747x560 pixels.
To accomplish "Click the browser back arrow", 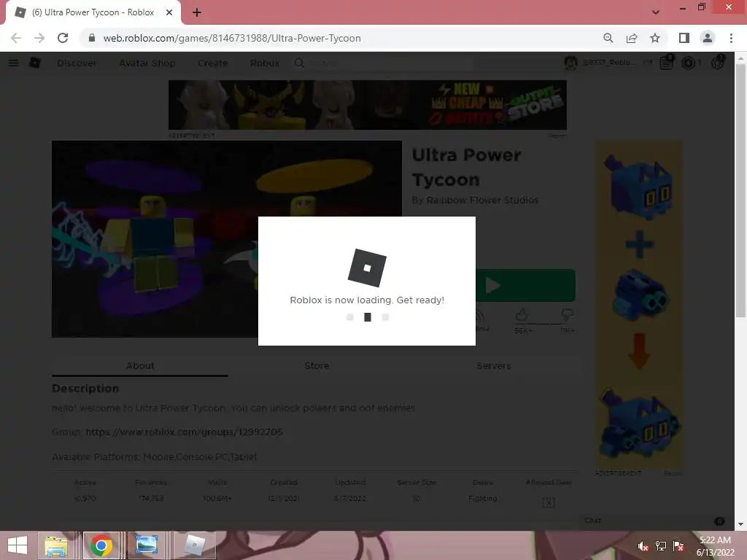I will coord(16,38).
